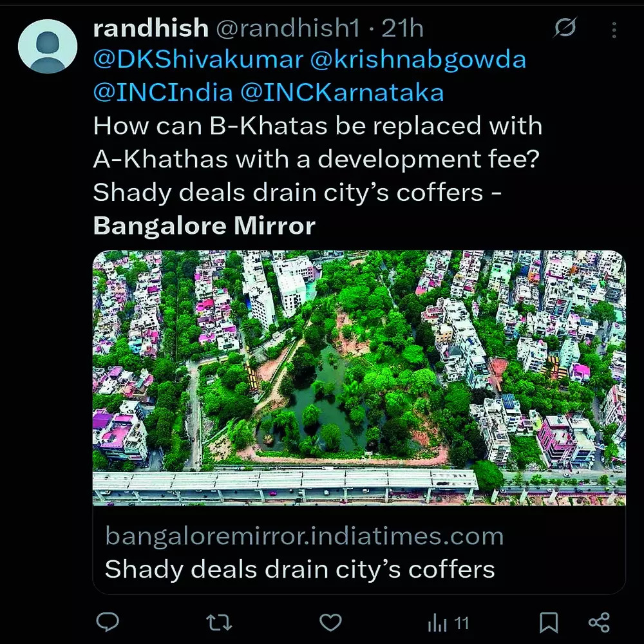Open the card headline below the domain
The image size is (644, 644).
299,569
